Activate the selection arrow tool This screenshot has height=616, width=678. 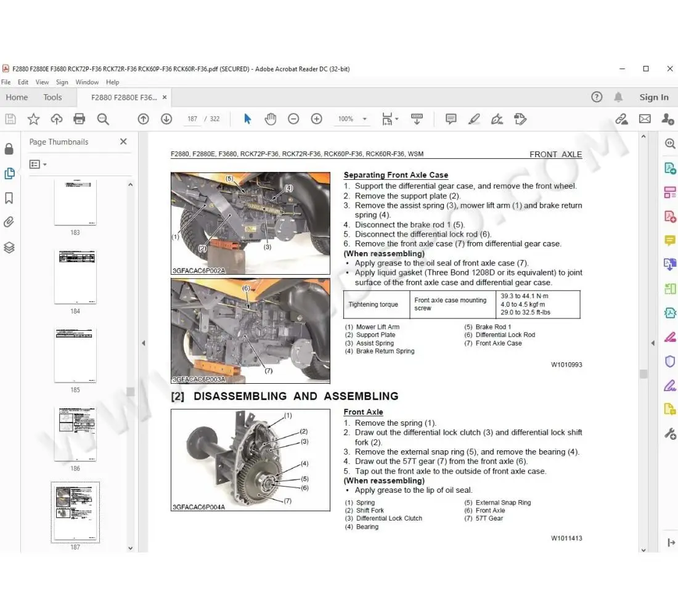tap(247, 119)
